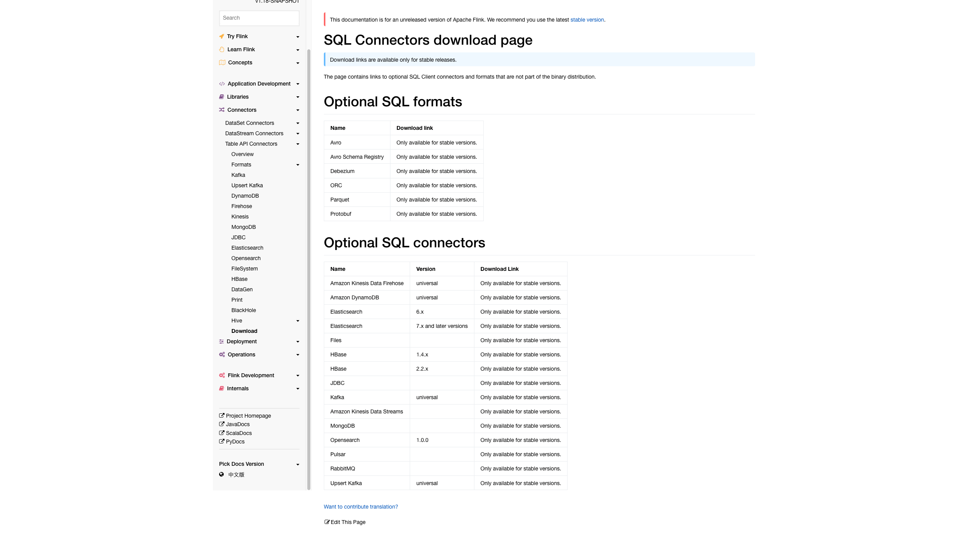
Task: Open the Project Homepage link
Action: pos(248,416)
